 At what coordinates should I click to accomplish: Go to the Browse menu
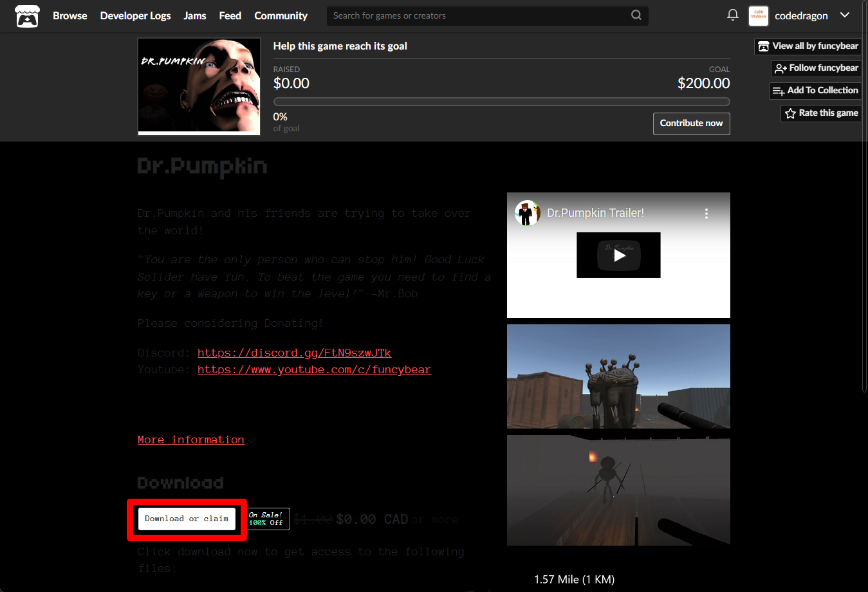[x=69, y=15]
